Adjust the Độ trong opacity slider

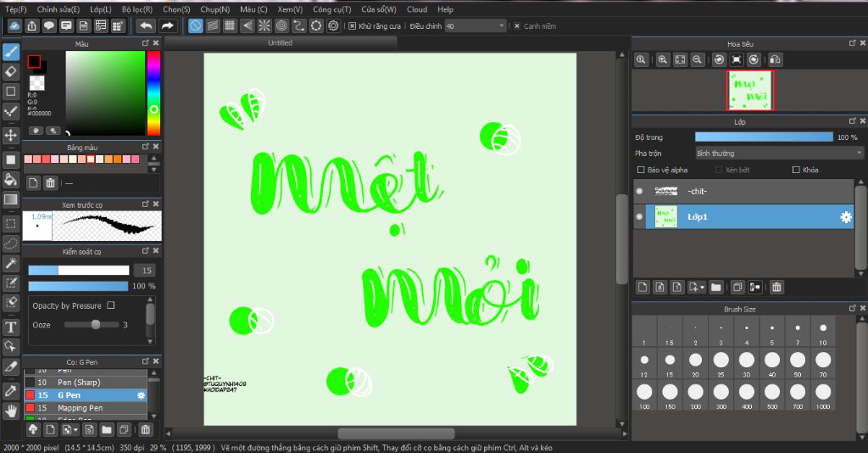pos(764,137)
